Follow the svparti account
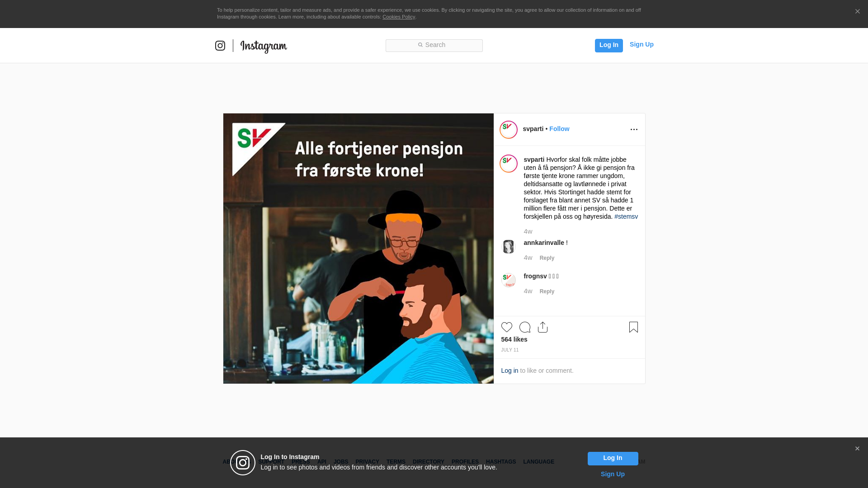868x488 pixels. 559,129
